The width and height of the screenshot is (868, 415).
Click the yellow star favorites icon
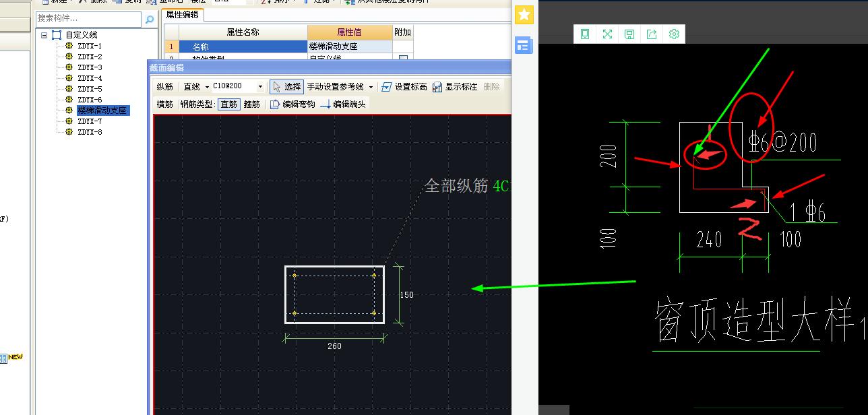pyautogui.click(x=524, y=15)
